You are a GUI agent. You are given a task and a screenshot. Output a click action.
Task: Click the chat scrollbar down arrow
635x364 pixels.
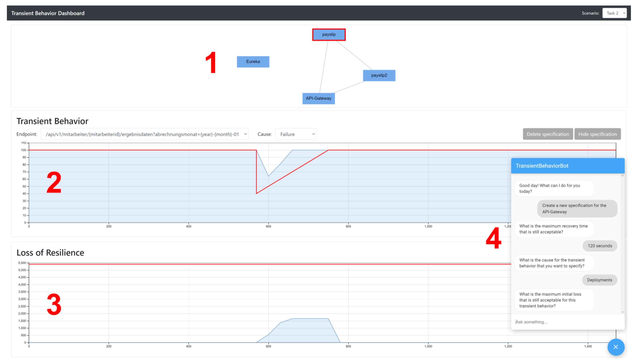point(622,312)
